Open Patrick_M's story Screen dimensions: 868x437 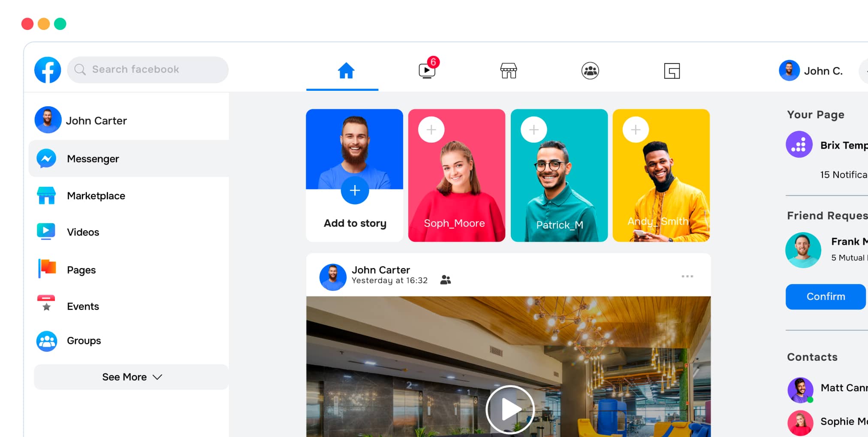559,175
